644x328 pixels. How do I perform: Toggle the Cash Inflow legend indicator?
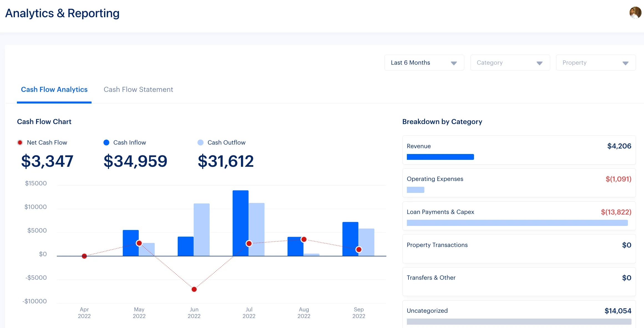(106, 142)
